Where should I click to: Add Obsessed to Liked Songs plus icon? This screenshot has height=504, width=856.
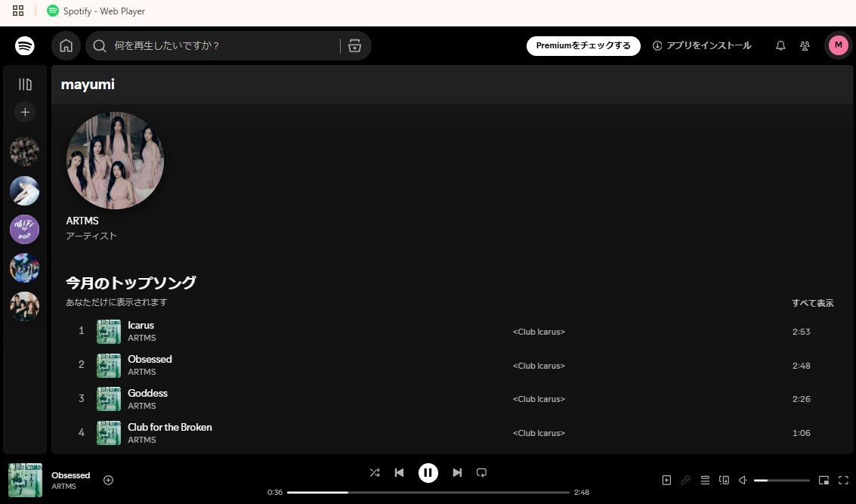click(x=108, y=480)
